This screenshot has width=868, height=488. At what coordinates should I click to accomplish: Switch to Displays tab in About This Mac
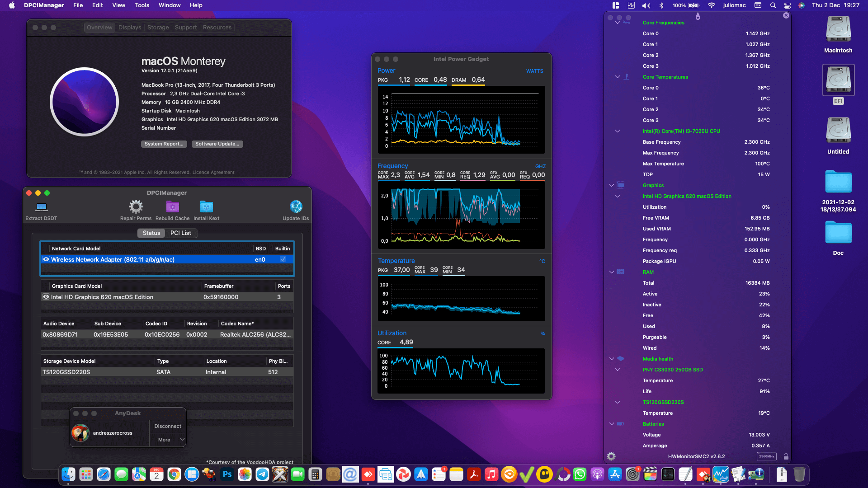click(x=130, y=28)
